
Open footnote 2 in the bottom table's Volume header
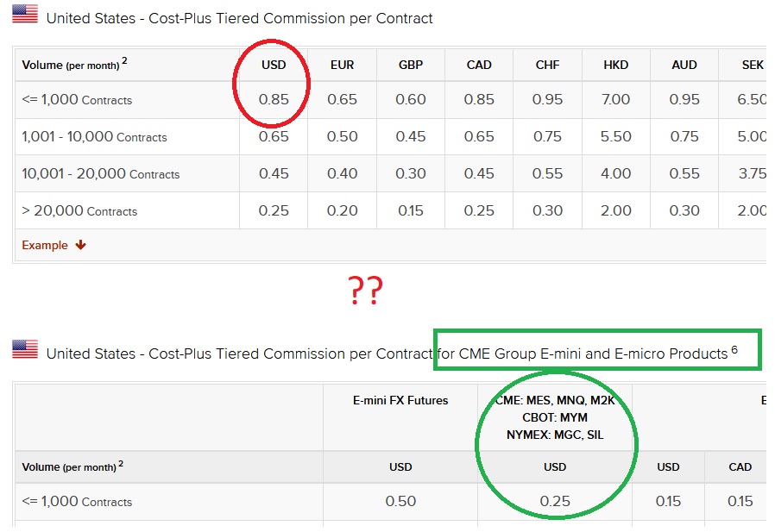(x=121, y=463)
